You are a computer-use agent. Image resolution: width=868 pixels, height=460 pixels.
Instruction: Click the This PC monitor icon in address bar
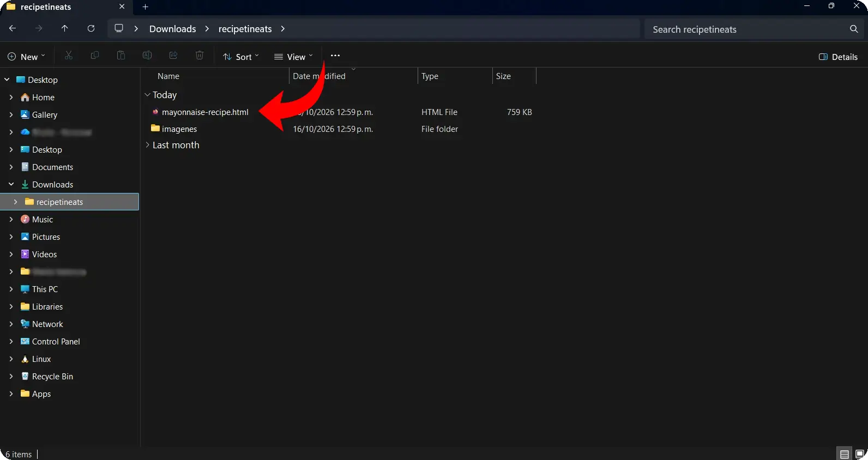click(119, 28)
